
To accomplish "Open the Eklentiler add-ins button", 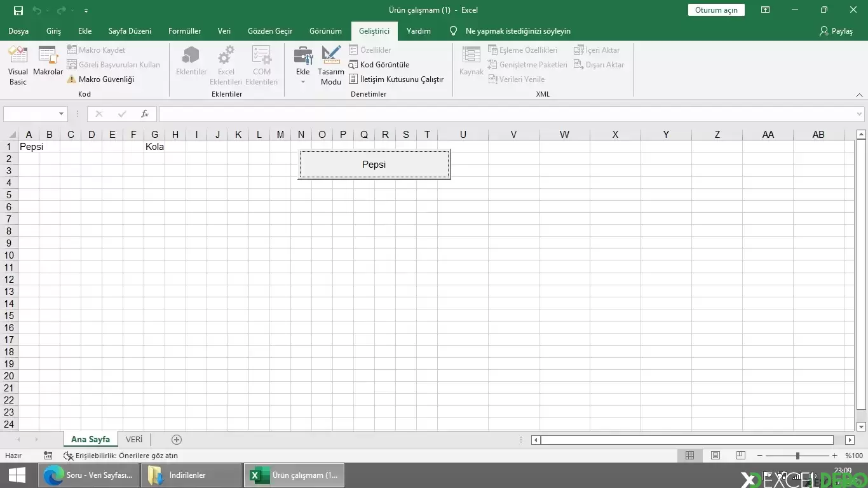I will coord(191,61).
